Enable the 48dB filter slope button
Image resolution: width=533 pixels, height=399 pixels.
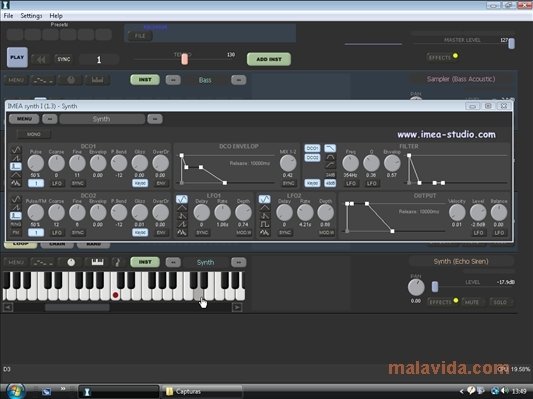click(x=330, y=183)
